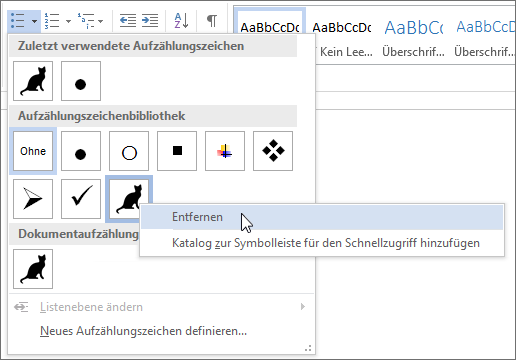This screenshot has width=516, height=360.
Task: Increase paragraph indent
Action: pyautogui.click(x=150, y=21)
